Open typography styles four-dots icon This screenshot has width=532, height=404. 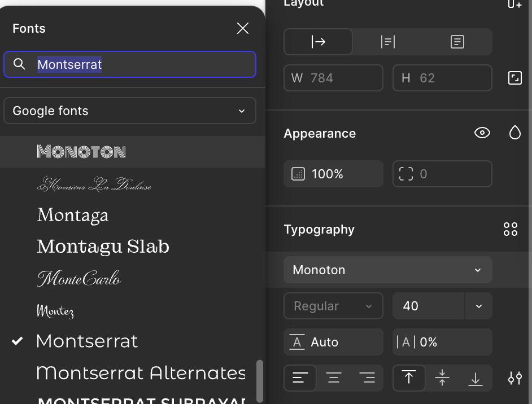(511, 229)
